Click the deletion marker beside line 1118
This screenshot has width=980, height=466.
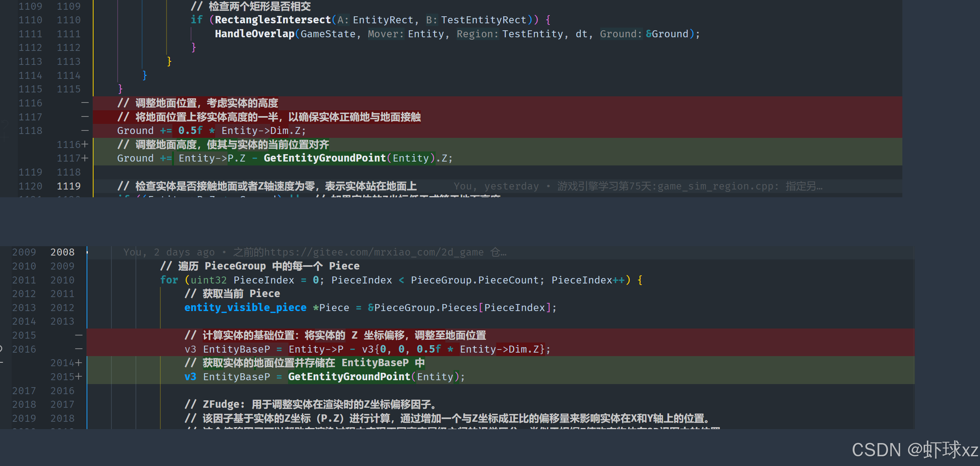tap(85, 130)
